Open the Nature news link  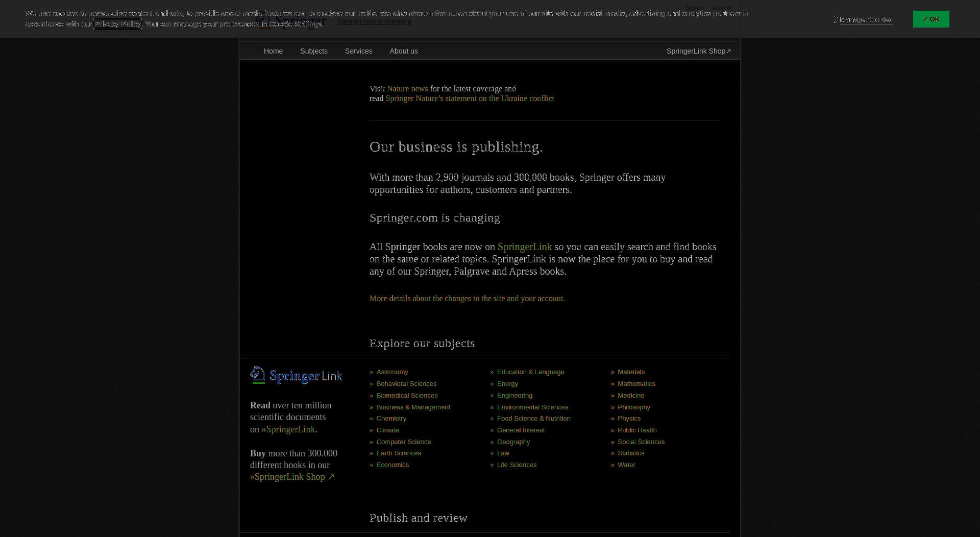pos(407,89)
